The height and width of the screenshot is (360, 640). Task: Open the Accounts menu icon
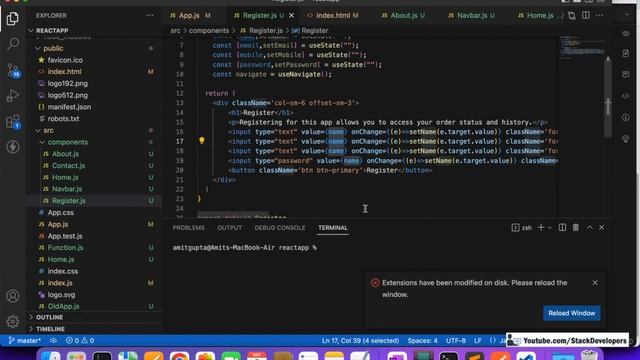pyautogui.click(x=13, y=296)
